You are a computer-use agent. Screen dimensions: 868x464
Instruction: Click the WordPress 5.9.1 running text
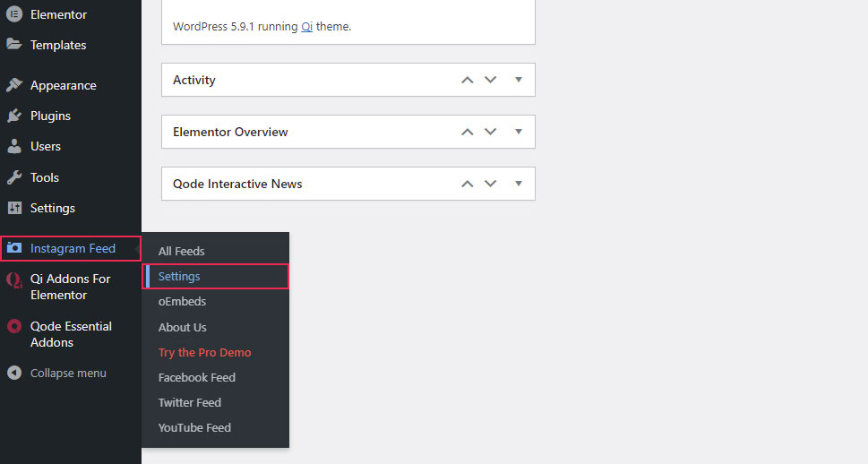pos(236,27)
